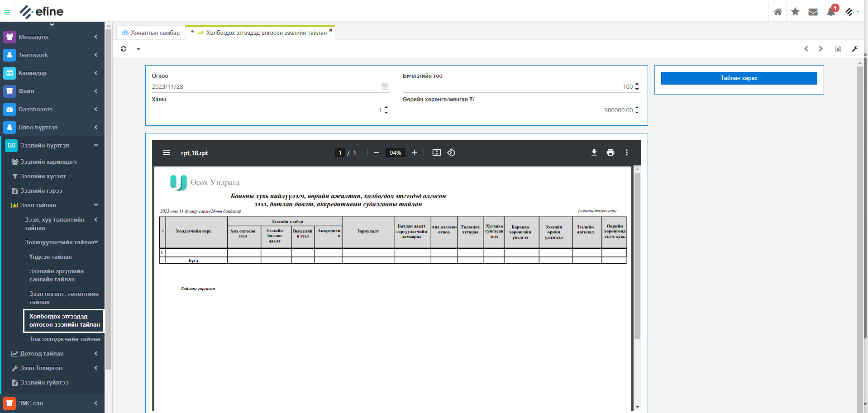Expand the Dashboards menu chevron
Screen dimensions: 868x413
[x=96, y=109]
